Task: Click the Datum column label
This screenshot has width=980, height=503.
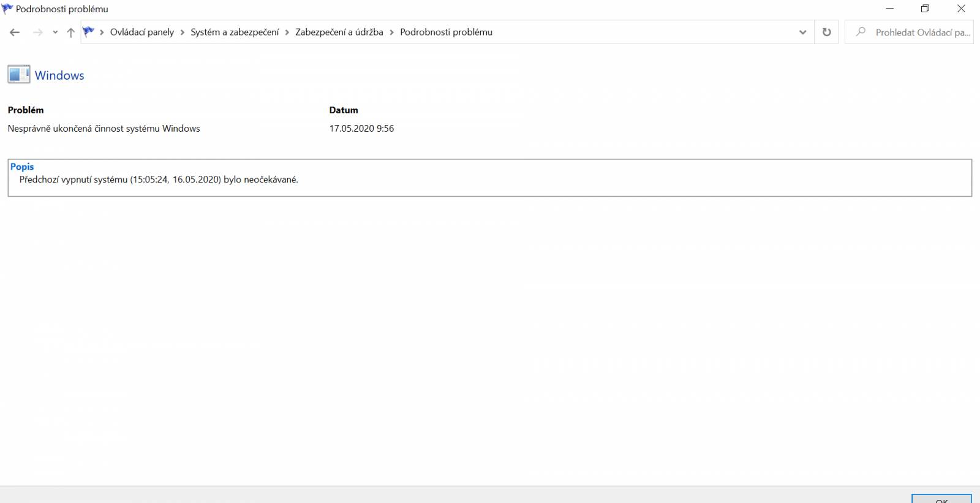Action: pyautogui.click(x=344, y=110)
